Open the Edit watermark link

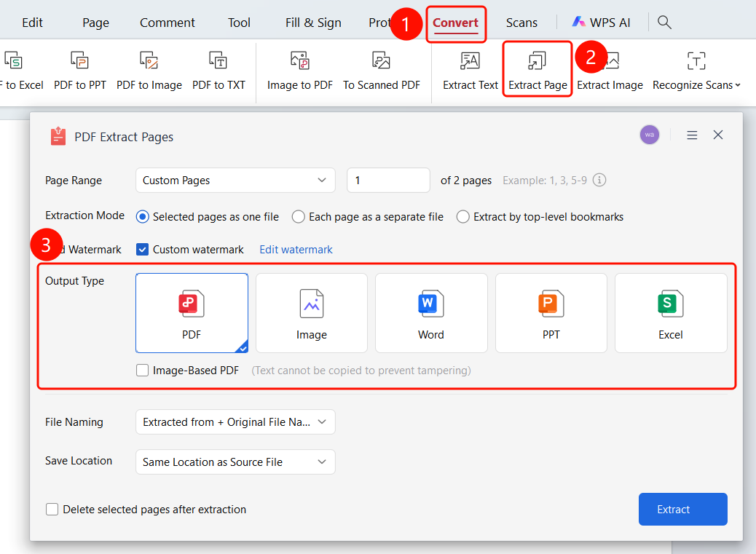pos(296,250)
